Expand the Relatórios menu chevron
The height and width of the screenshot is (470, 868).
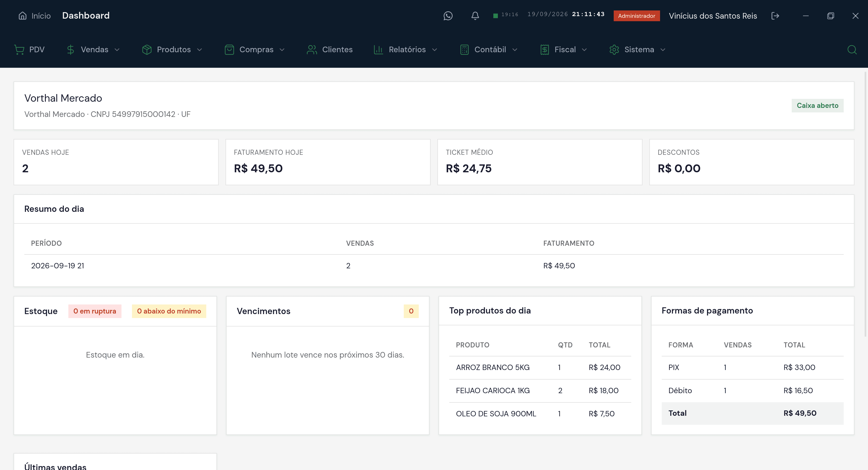434,49
